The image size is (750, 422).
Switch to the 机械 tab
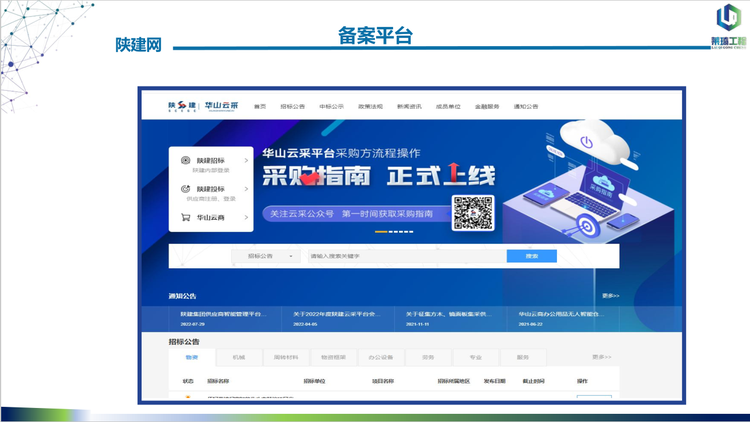pyautogui.click(x=239, y=357)
